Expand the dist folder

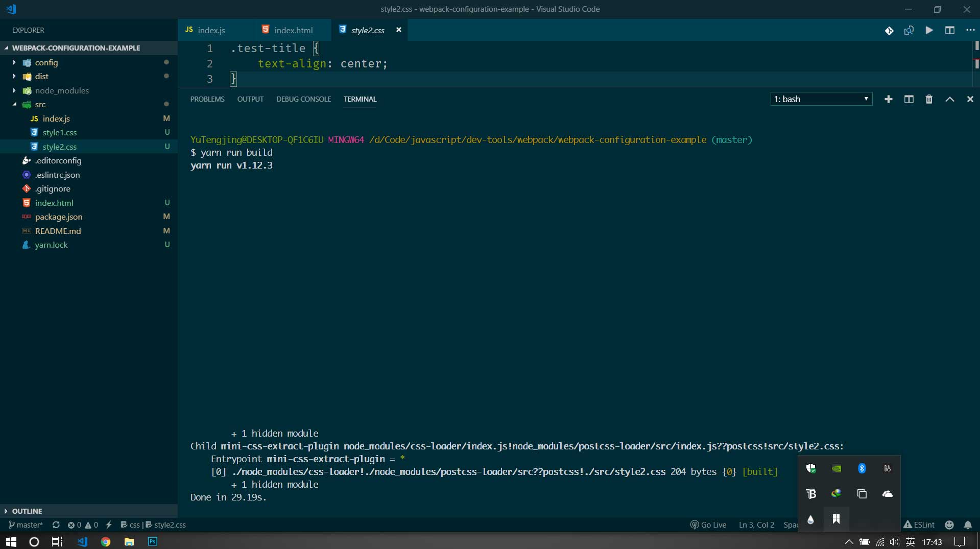click(14, 76)
